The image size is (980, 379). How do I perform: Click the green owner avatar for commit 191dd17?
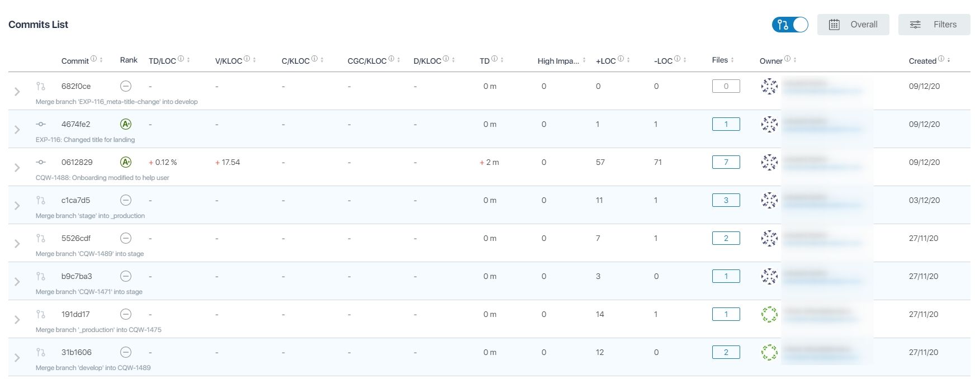[769, 314]
